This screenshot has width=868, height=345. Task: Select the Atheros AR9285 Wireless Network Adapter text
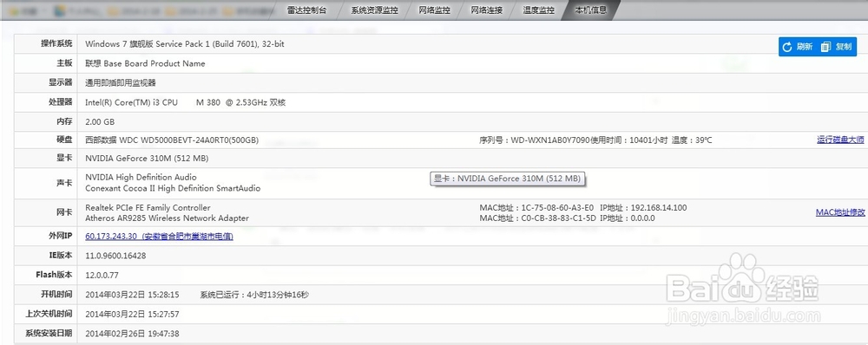[x=168, y=218]
